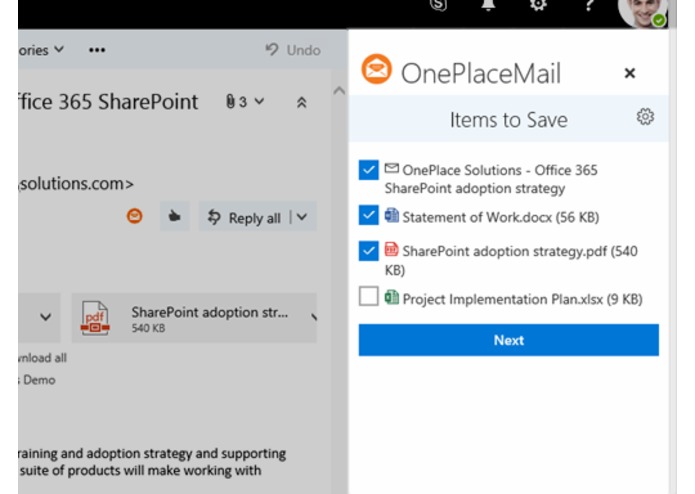Open the user profile picture

click(643, 12)
